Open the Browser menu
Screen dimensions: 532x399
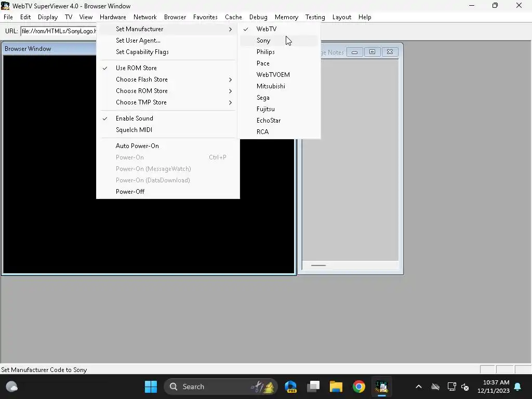175,17
